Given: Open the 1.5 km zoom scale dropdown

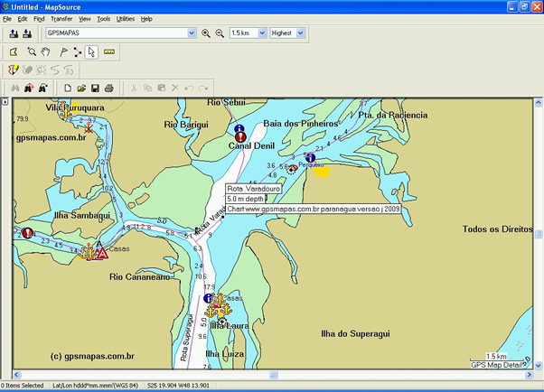Looking at the screenshot, I should [x=262, y=33].
